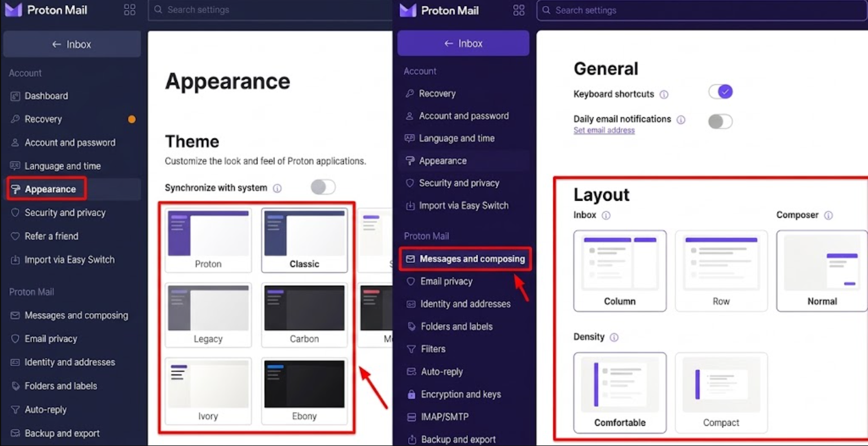Screen dimensions: 868x446
Task: Click info icon beside Keyboard shortcuts
Action: [664, 95]
